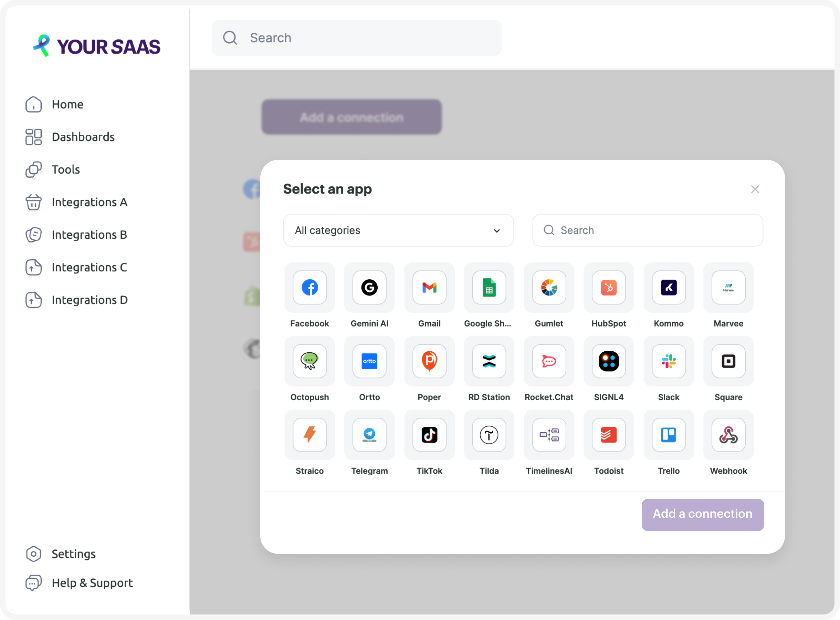Screen dimensions: 840x620
Task: Select the Ortto app icon
Action: [x=369, y=361]
